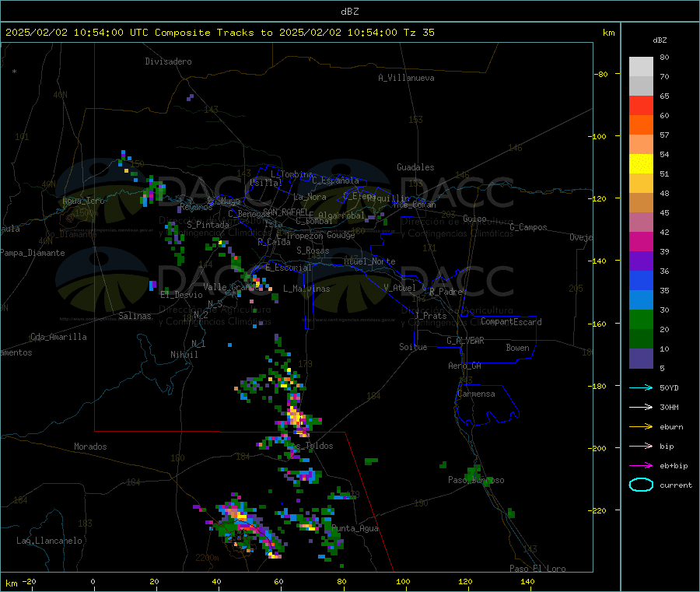Click the 45 dBZ mauve pink swatch
This screenshot has height=592, width=700.
(x=641, y=222)
